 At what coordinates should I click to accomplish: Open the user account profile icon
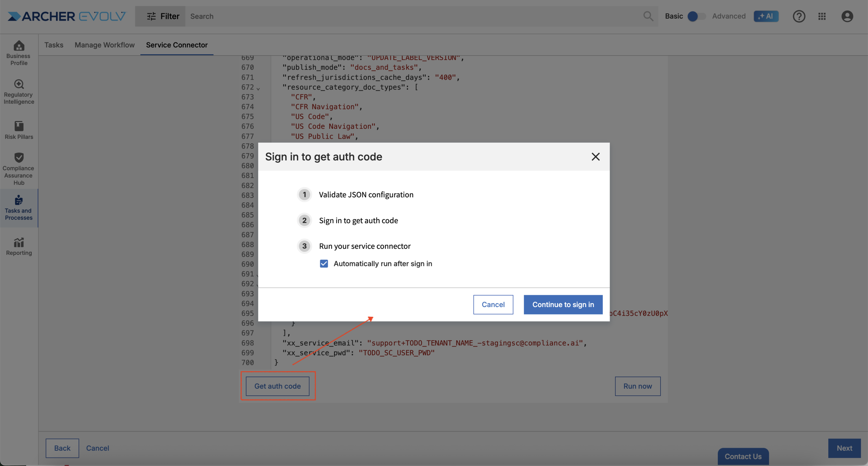[847, 16]
